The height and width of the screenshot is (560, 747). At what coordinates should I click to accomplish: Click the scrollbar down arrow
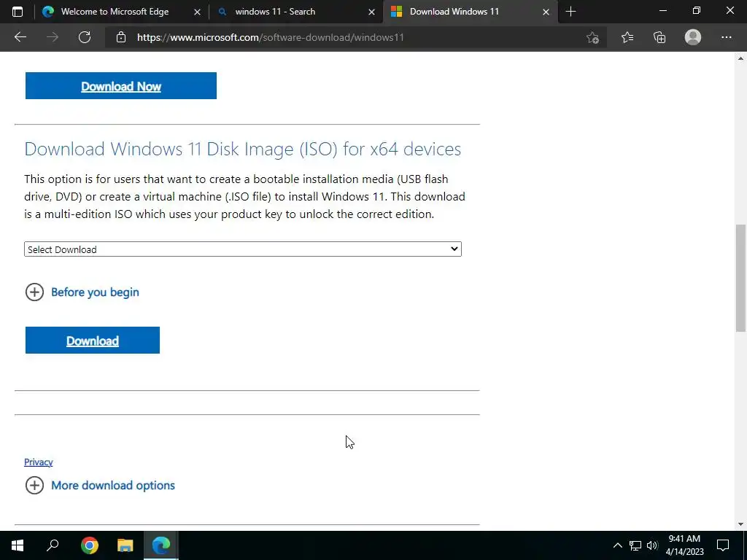click(x=740, y=524)
